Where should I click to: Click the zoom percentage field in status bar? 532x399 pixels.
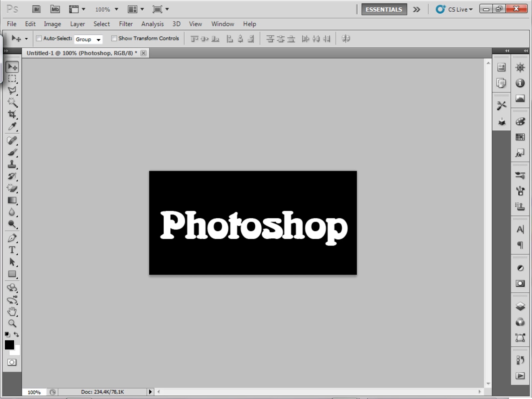34,392
